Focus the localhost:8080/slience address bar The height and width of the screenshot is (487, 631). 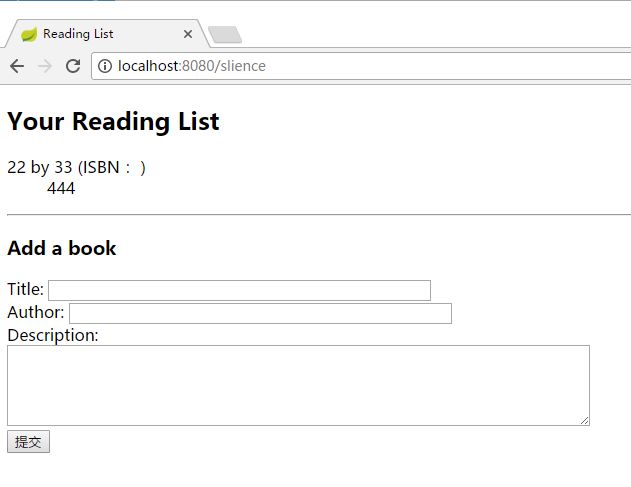click(x=362, y=66)
